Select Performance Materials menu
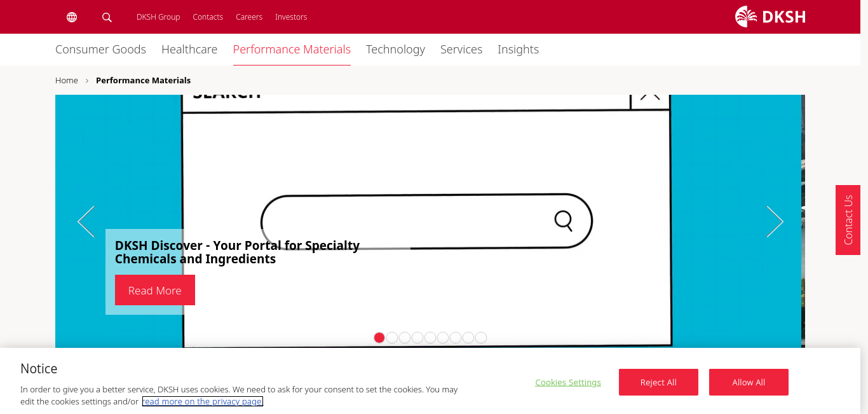 click(292, 50)
